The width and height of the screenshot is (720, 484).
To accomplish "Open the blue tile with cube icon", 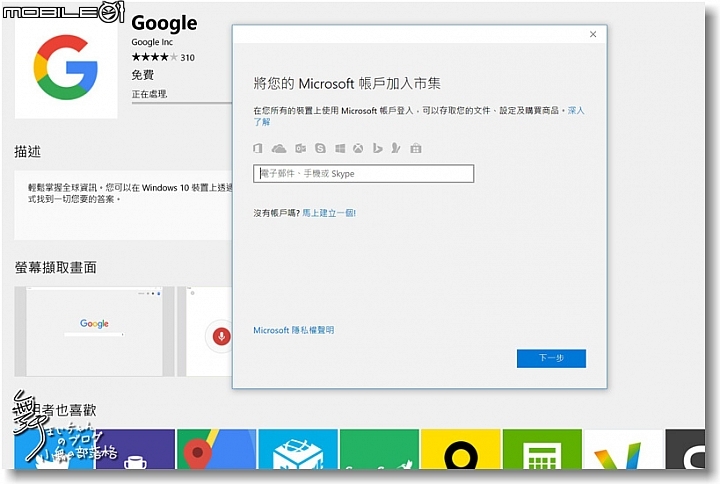I will pos(298,449).
